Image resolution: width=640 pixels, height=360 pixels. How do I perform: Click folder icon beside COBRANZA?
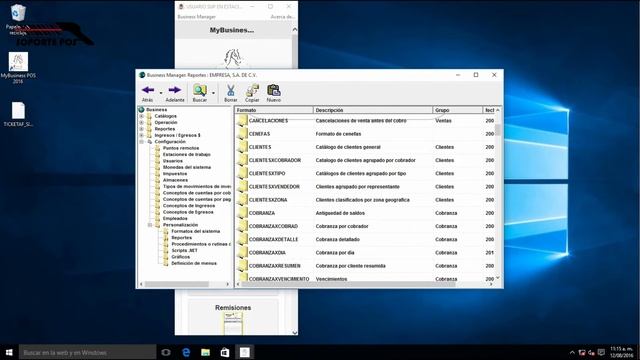pyautogui.click(x=242, y=213)
